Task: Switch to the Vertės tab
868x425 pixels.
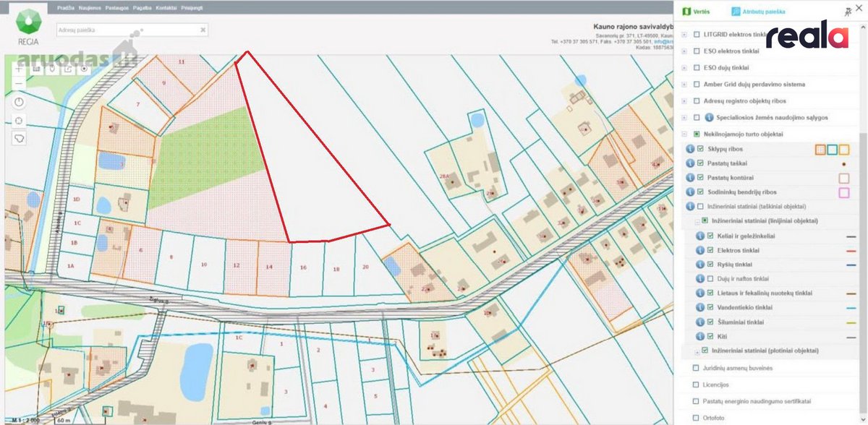Action: pyautogui.click(x=697, y=12)
